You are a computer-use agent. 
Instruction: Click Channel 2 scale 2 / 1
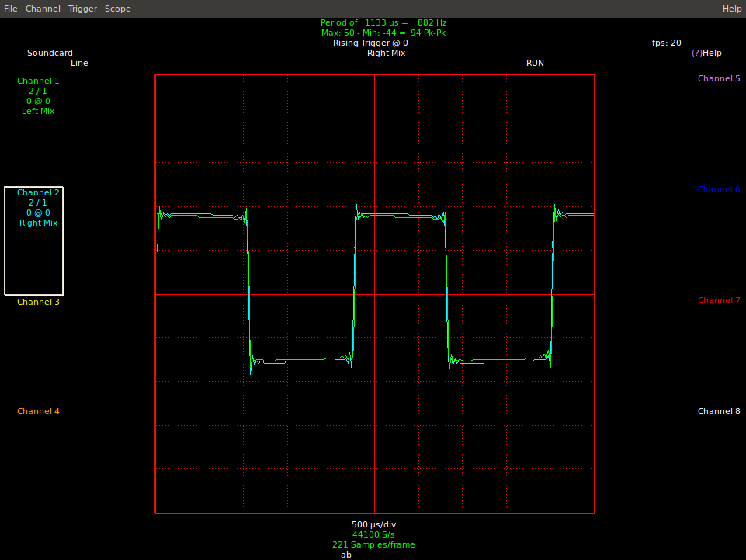coord(38,202)
